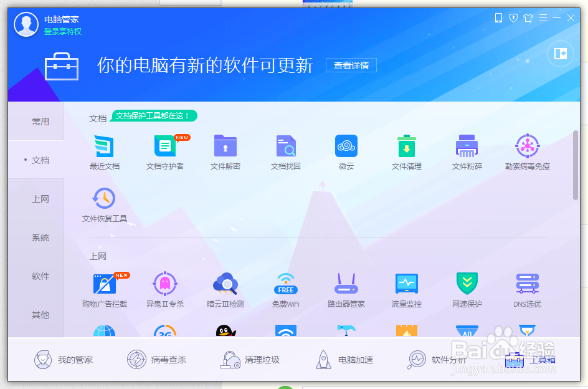This screenshot has width=588, height=389.
Task: Open the 微云 cloud tool
Action: (x=346, y=152)
